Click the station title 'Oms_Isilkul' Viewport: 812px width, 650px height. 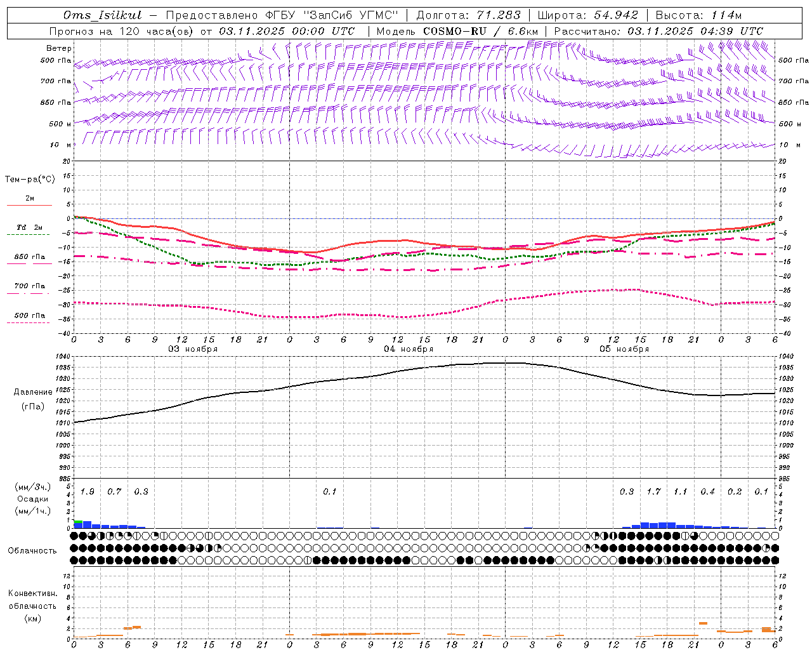click(x=103, y=15)
